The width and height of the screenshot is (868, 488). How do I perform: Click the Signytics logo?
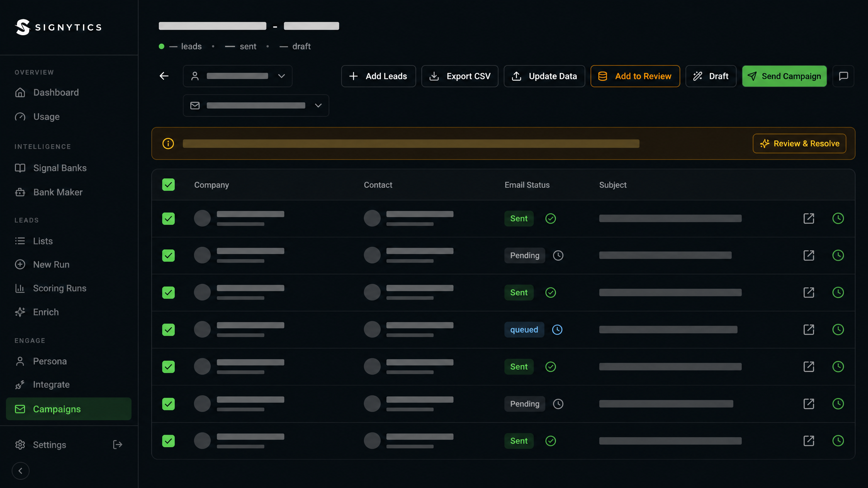click(58, 27)
